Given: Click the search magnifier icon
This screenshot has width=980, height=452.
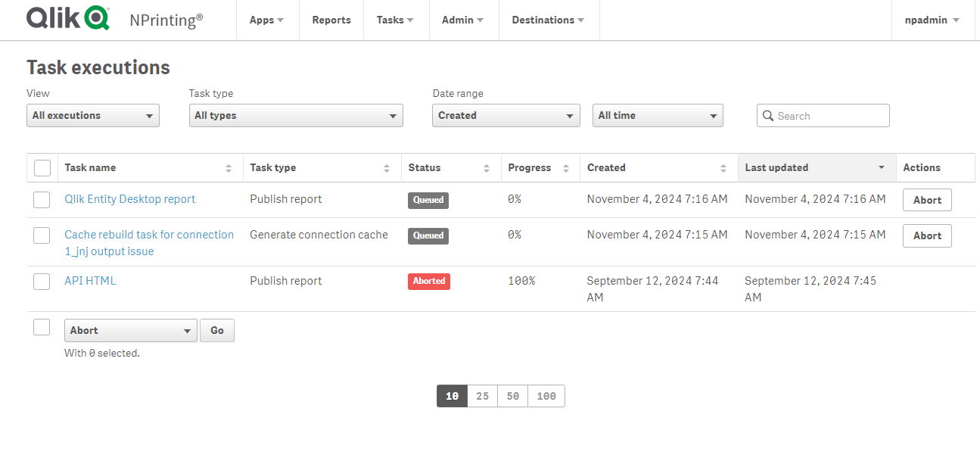Looking at the screenshot, I should pos(768,116).
